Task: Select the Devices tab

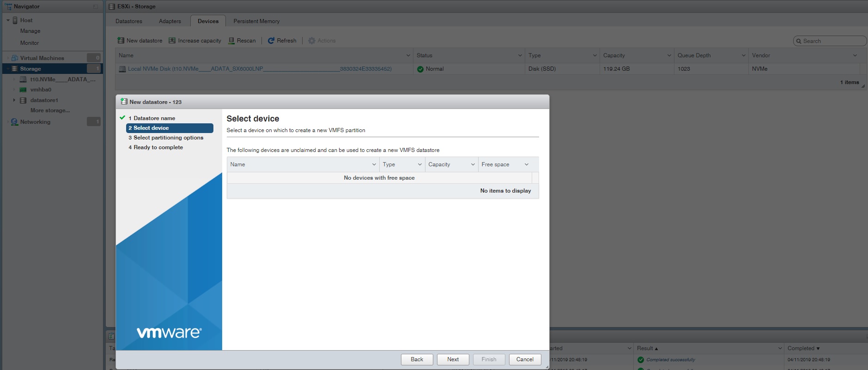Action: (x=208, y=21)
